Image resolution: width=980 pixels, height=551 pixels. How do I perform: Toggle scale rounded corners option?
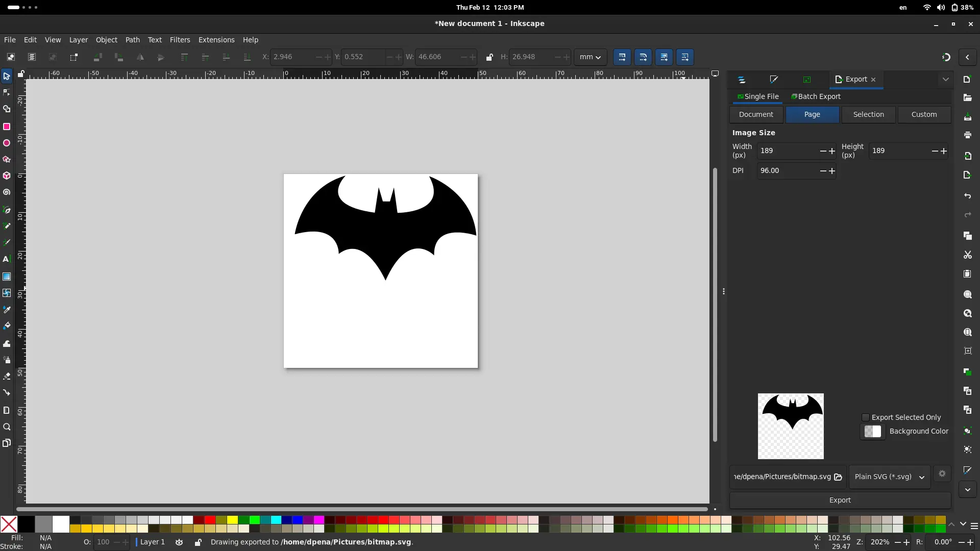click(643, 57)
